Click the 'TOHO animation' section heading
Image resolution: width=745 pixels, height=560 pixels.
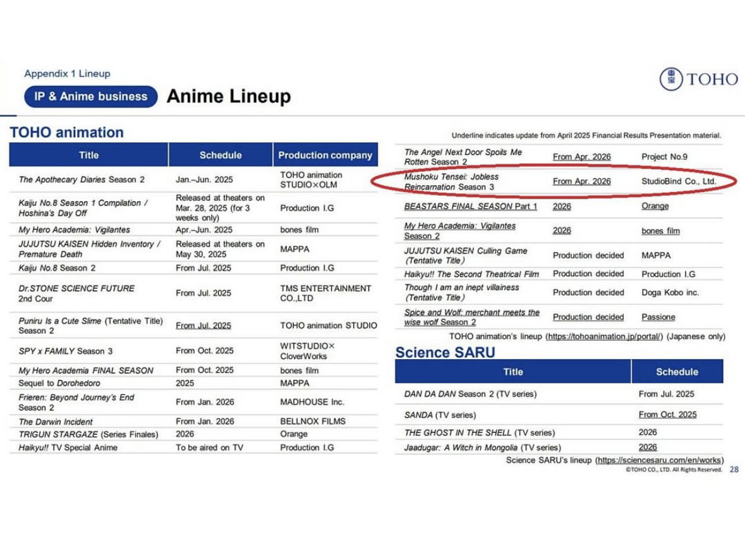[66, 132]
